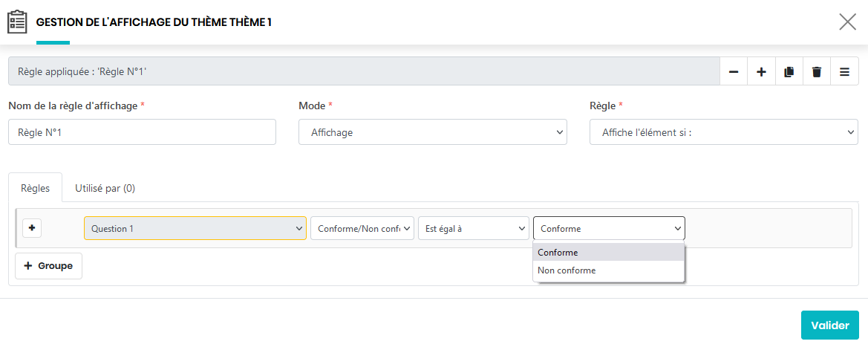This screenshot has width=868, height=347.
Task: Open the Conforme/Non conforme type dropdown
Action: coord(362,228)
